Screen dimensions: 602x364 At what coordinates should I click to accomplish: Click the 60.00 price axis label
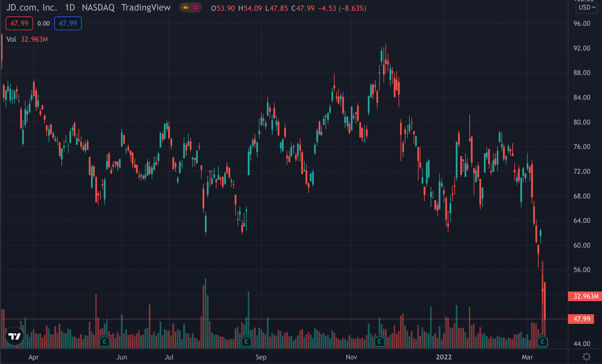click(582, 245)
